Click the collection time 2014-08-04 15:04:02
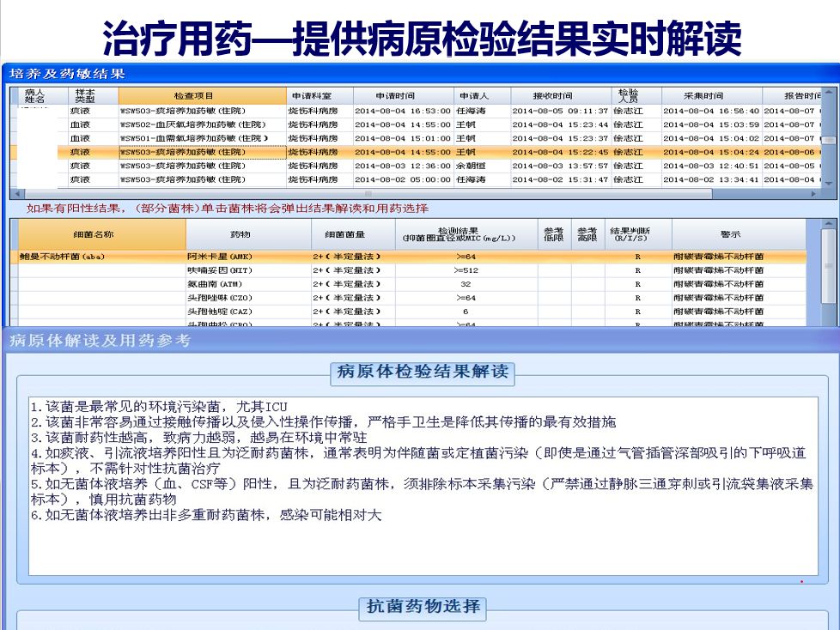The image size is (840, 630). tap(711, 138)
